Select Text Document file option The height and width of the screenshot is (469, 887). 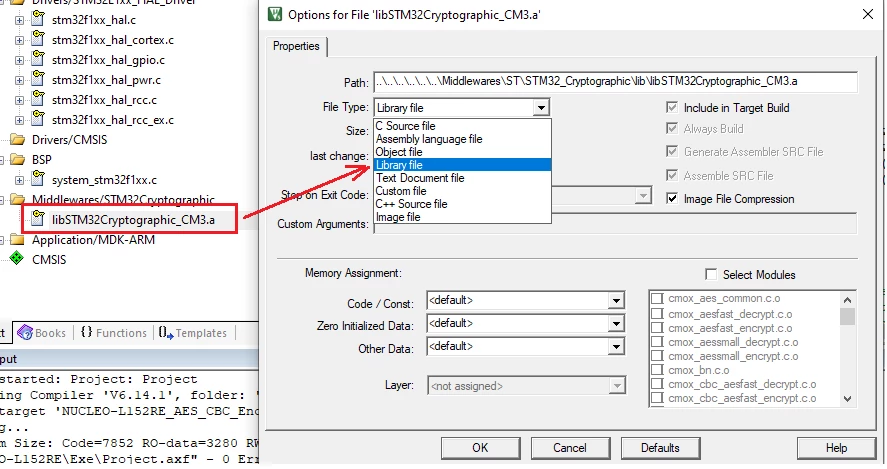click(462, 178)
